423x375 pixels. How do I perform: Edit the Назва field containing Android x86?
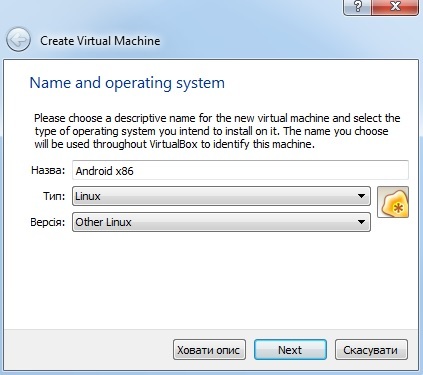240,170
